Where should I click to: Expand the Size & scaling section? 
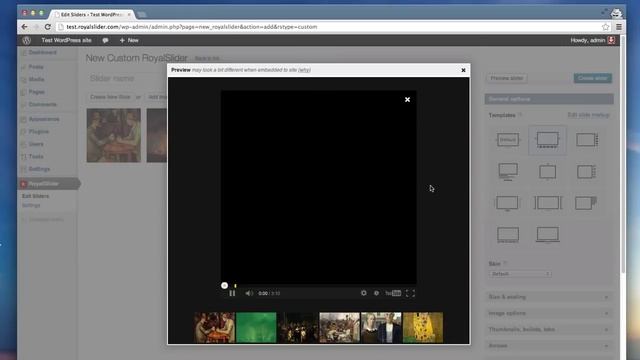pos(549,297)
